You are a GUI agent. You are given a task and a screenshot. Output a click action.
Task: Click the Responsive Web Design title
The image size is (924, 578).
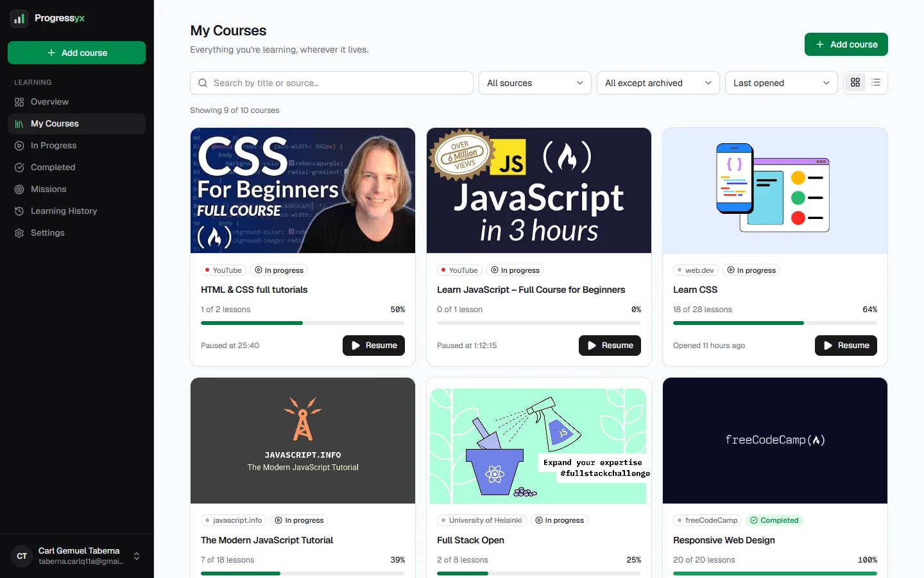pos(724,540)
